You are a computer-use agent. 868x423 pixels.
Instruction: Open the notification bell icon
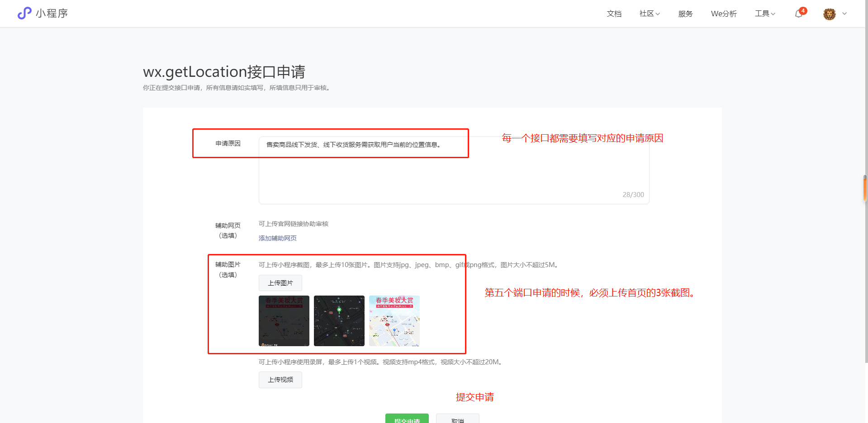tap(798, 14)
